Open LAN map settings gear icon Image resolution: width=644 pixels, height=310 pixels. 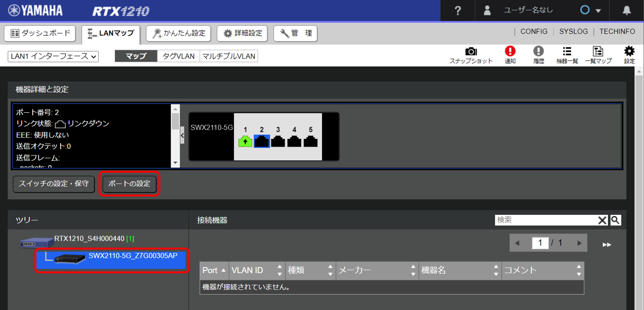[629, 51]
